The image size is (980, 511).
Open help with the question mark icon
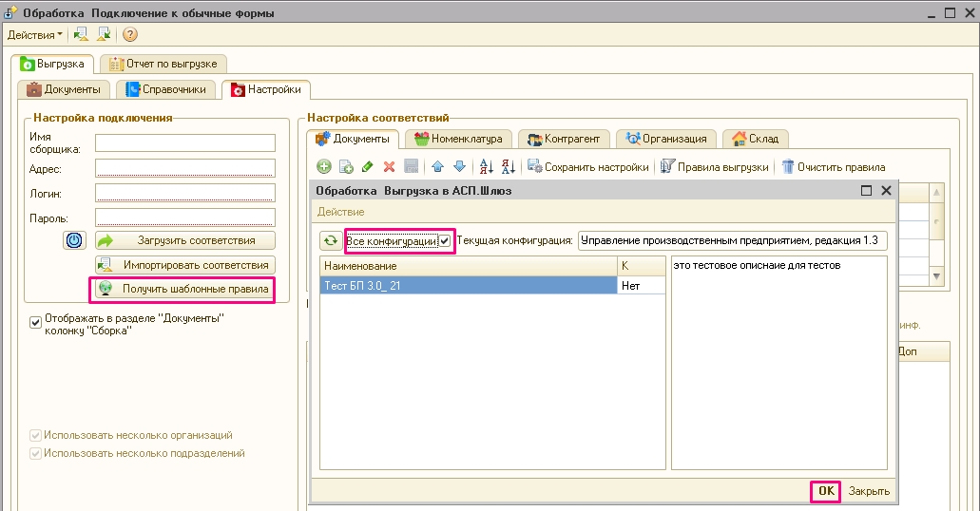click(x=130, y=35)
